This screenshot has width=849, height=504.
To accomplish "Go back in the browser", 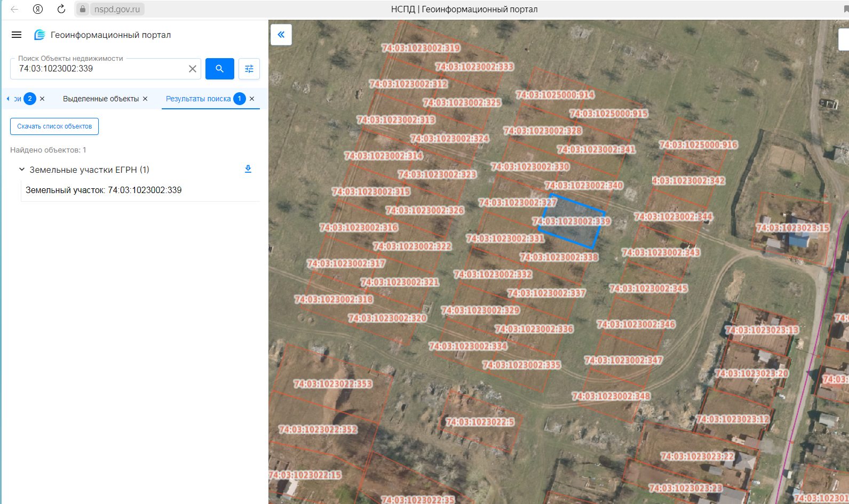I will click(14, 9).
